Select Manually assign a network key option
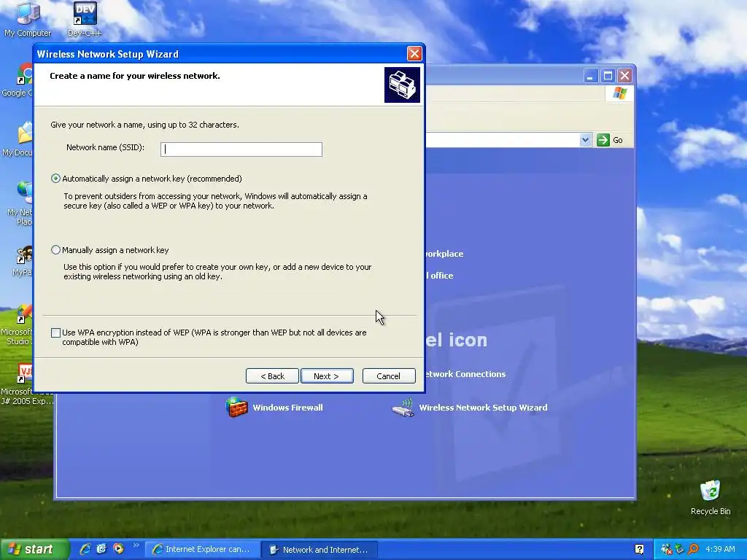The width and height of the screenshot is (747, 560). click(55, 250)
